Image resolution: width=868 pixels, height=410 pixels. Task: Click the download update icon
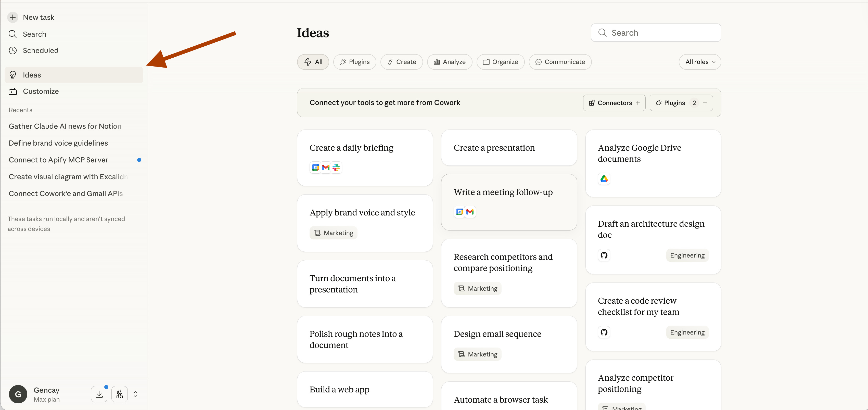pyautogui.click(x=99, y=394)
